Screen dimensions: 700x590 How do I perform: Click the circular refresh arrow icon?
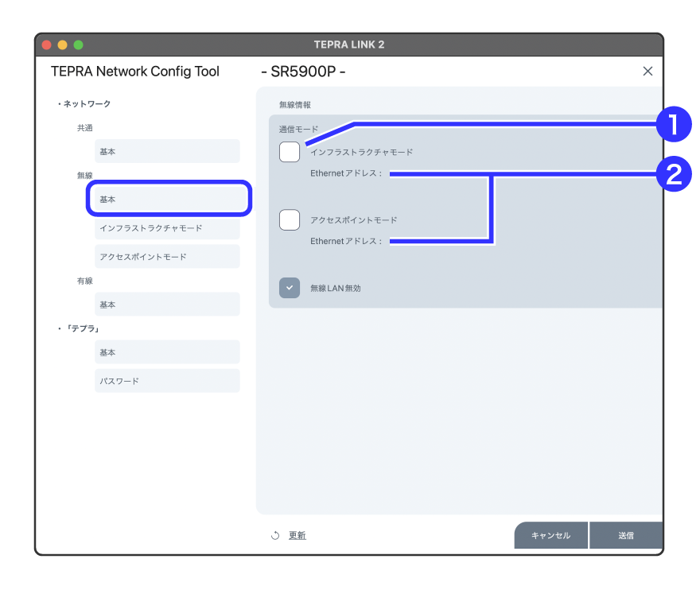275,536
